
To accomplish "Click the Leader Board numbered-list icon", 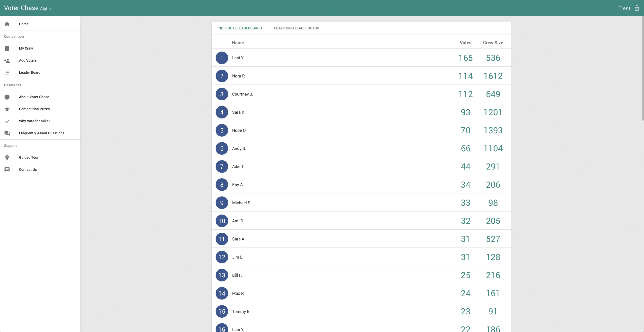I will [7, 72].
